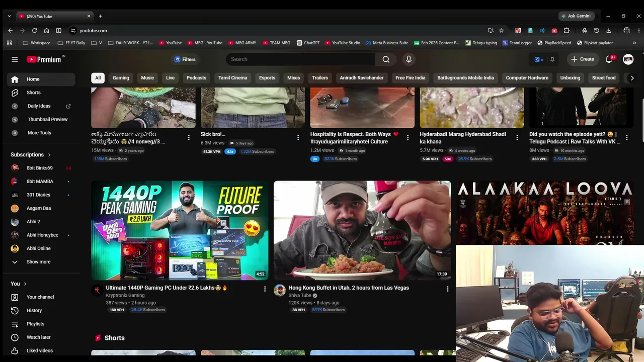The height and width of the screenshot is (362, 644).
Task: Open Playlists in the sidebar
Action: click(x=40, y=324)
